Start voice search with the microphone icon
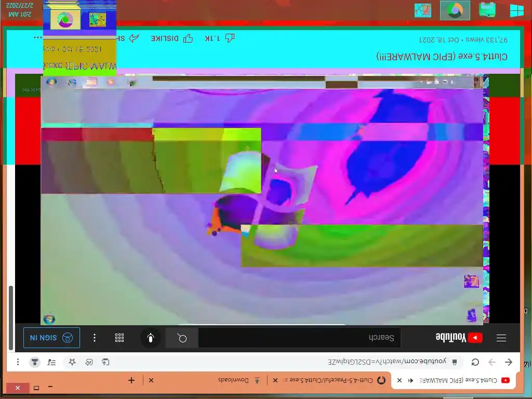Screen dimensions: 532x399 (x=151, y=338)
